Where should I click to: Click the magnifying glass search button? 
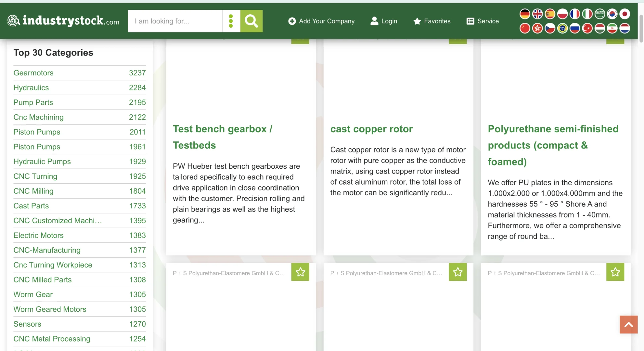[x=251, y=21]
